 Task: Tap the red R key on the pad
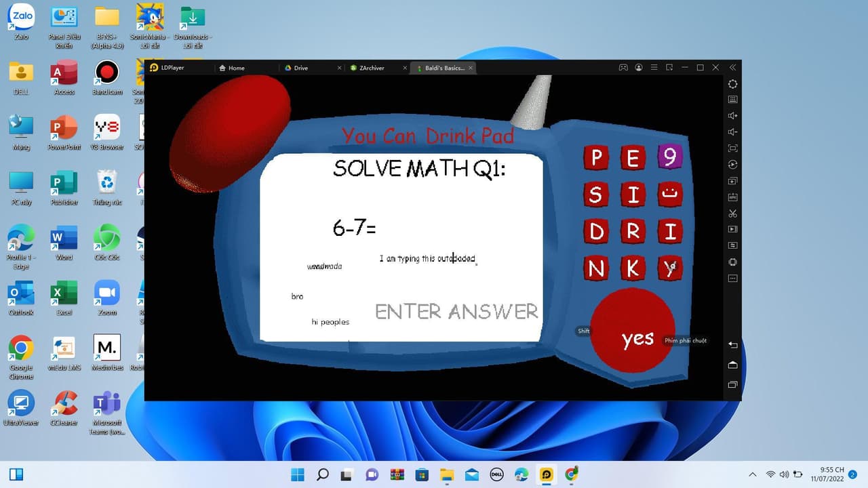[x=633, y=232]
